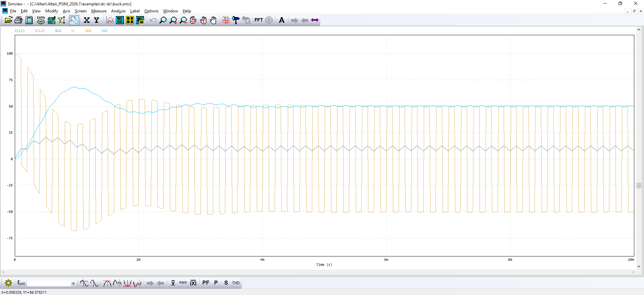Click the Vo1 curve legend label
Viewport: 644px width, 295px height.
click(x=88, y=31)
